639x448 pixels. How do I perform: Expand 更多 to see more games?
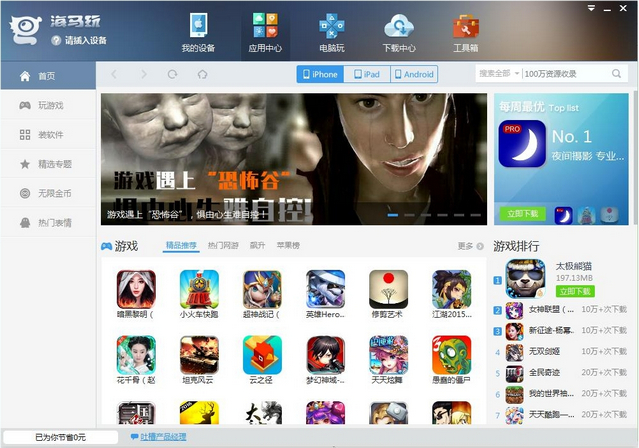[x=470, y=246]
